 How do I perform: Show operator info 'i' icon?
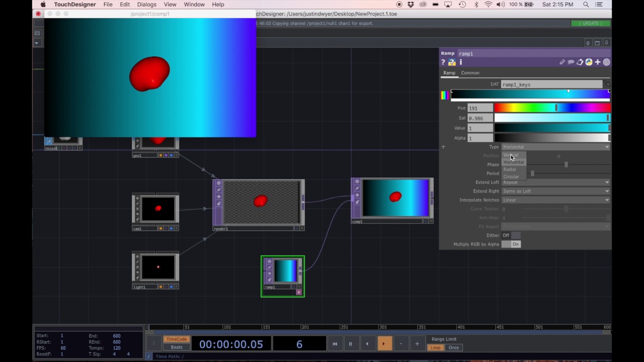pos(460,62)
